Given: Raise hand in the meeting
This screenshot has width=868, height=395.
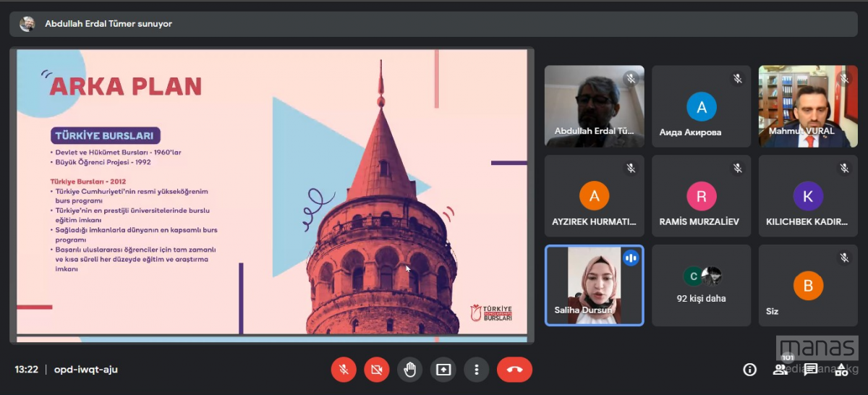Looking at the screenshot, I should pyautogui.click(x=410, y=370).
